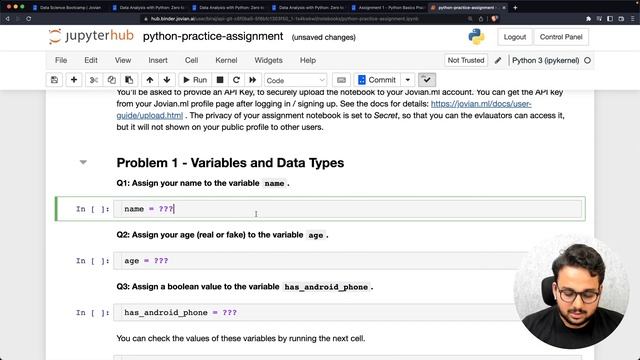The image size is (640, 360).
Task: Move selected cell up arrow
Action: [150, 80]
